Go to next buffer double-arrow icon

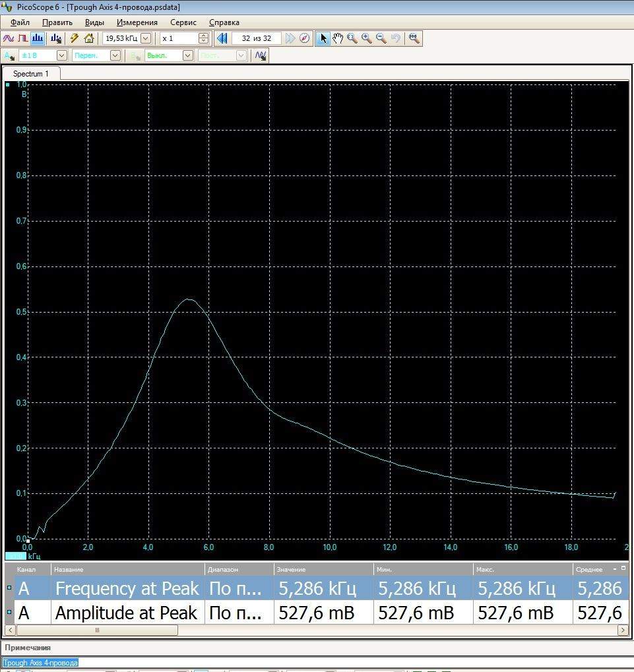coord(290,38)
